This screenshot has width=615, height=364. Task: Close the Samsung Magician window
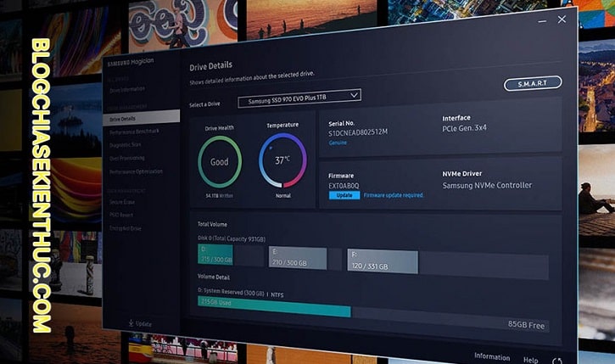(562, 20)
